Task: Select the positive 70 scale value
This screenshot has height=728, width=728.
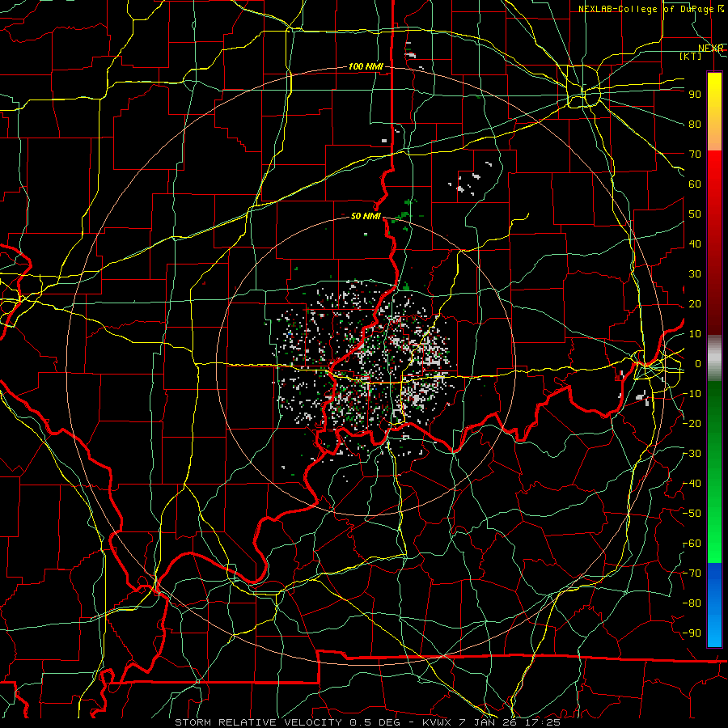Action: 695,154
